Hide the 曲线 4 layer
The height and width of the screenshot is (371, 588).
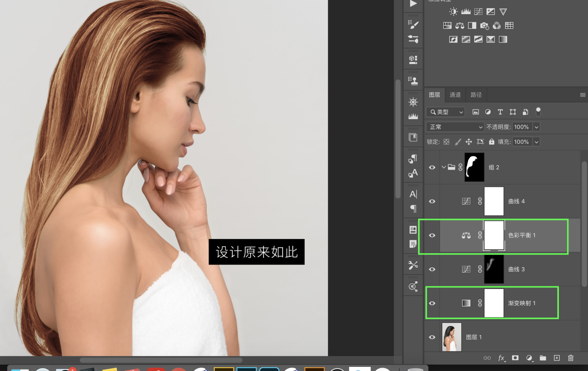[432, 201]
